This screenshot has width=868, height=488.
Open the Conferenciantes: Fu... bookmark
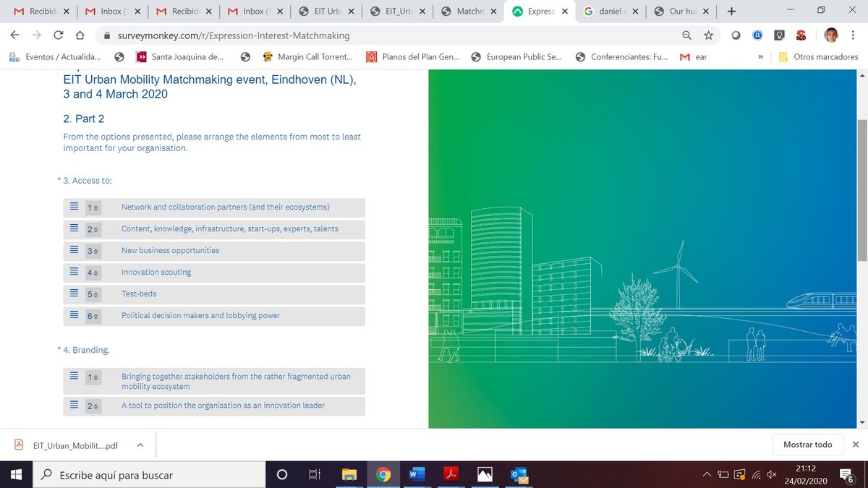(622, 56)
